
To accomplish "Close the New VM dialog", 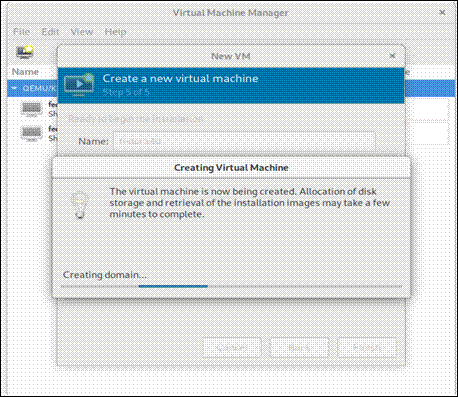I will coord(392,56).
